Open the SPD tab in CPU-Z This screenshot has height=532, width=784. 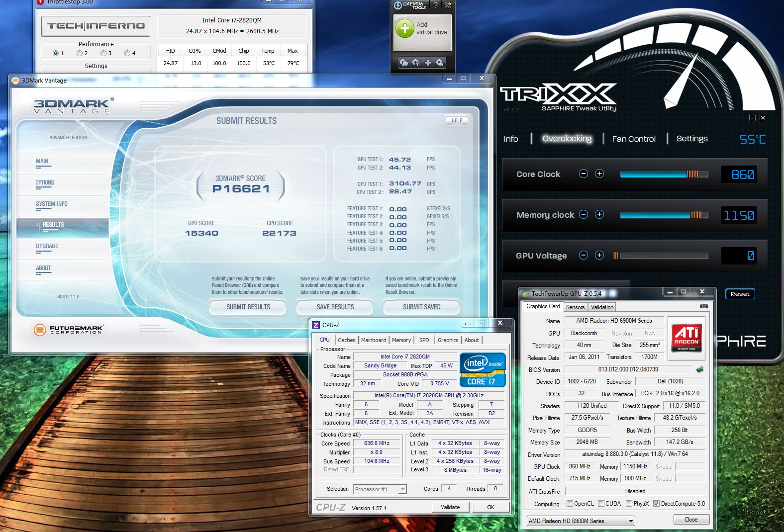(x=424, y=340)
